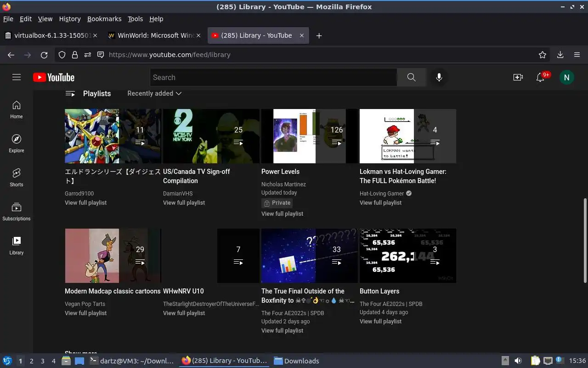
Task: Click the search magnifier button
Action: 411,77
